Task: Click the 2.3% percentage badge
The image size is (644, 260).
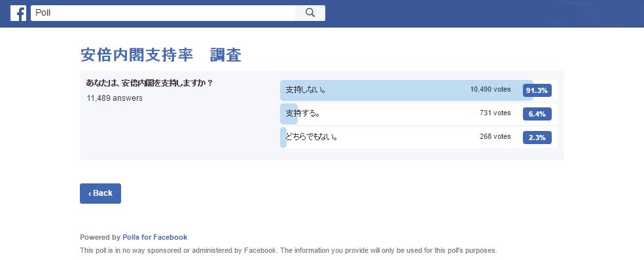Action: (x=537, y=137)
